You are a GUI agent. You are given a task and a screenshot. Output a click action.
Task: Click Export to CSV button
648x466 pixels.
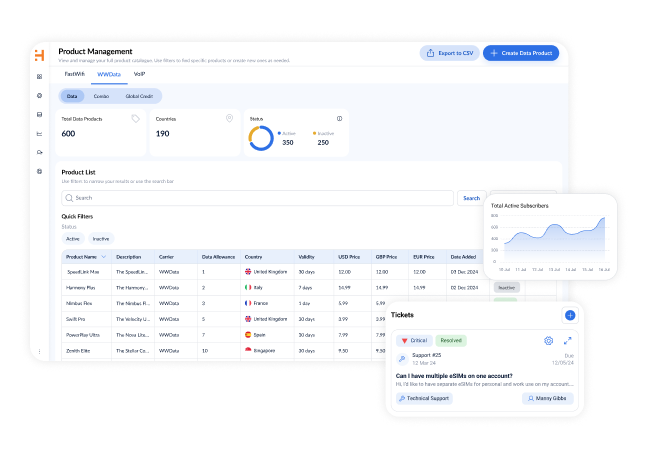click(450, 53)
